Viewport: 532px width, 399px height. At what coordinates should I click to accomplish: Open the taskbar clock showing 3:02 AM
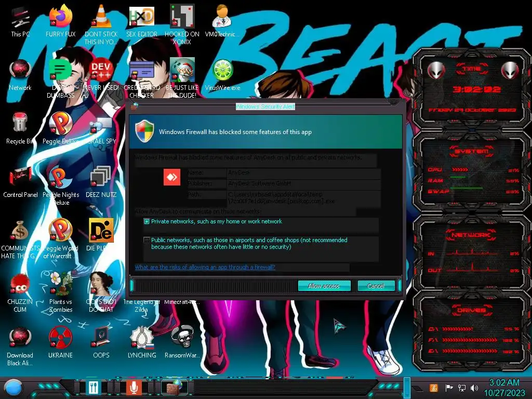click(x=504, y=388)
